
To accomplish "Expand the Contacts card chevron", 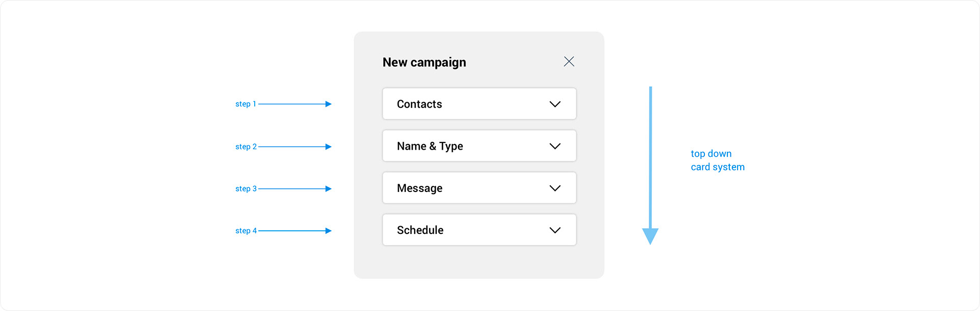I will (x=555, y=104).
